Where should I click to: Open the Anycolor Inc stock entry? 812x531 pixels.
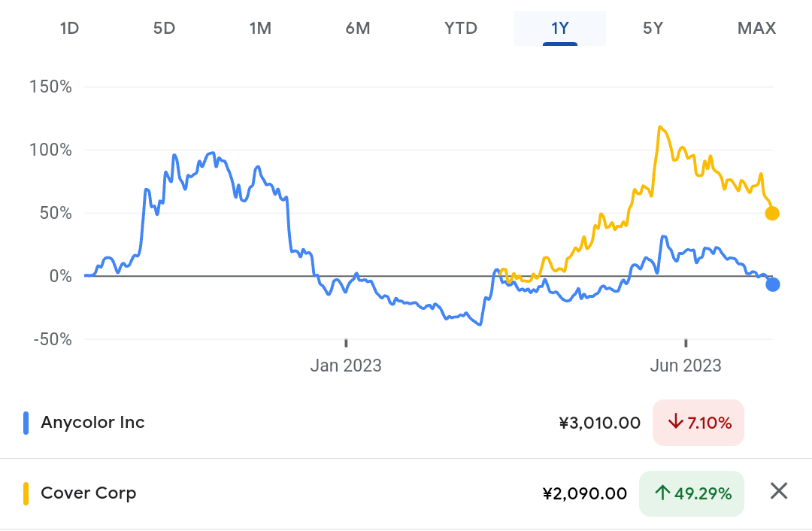(x=92, y=423)
